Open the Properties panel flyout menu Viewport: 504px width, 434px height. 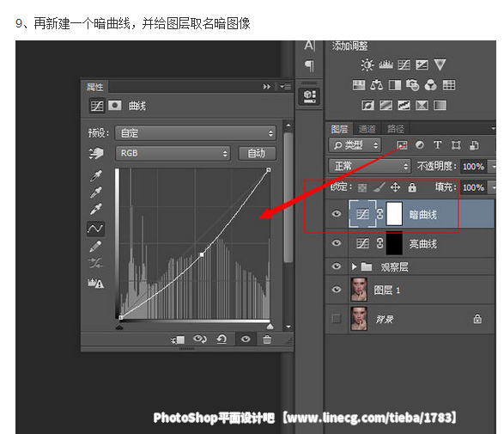coord(285,86)
